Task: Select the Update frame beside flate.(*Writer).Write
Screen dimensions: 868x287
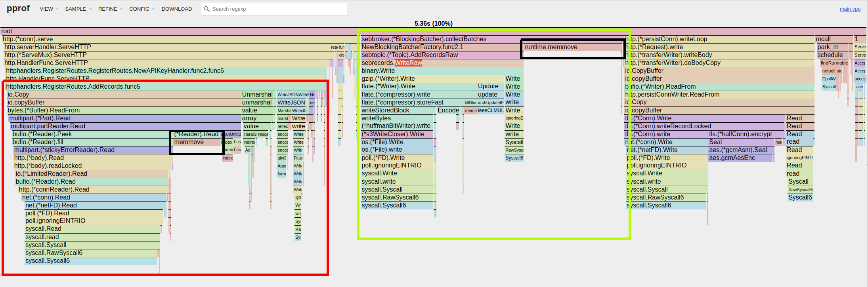Action: tap(490, 86)
